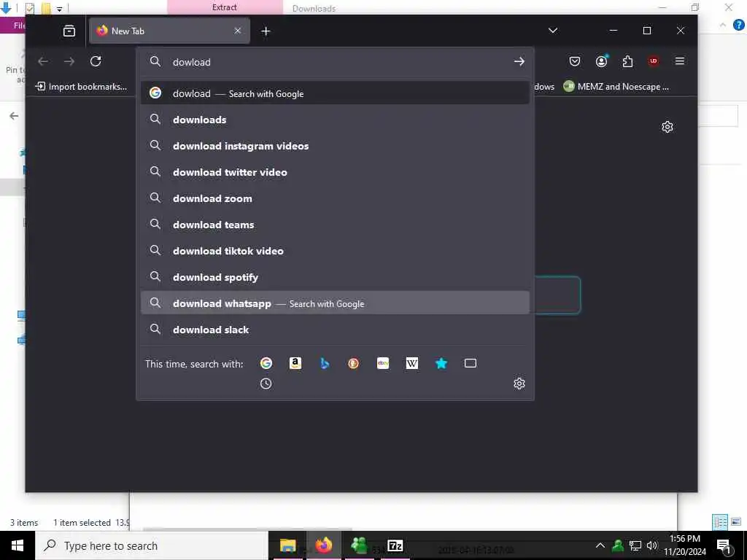Show hidden system tray icons
The image size is (747, 560).
pyautogui.click(x=600, y=545)
